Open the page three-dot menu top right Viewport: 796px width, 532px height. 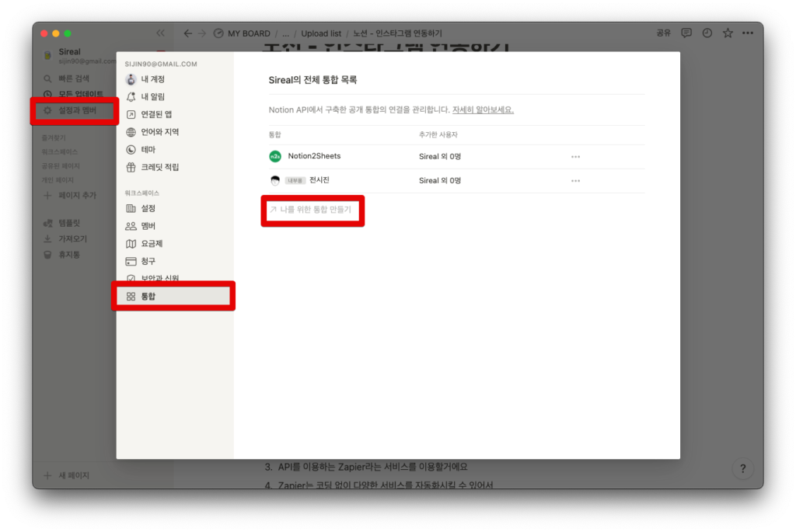click(x=748, y=33)
